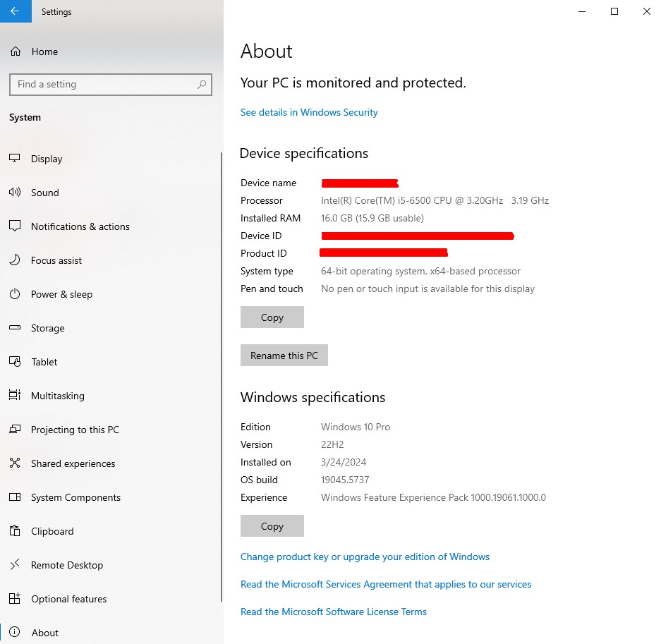Image resolution: width=661 pixels, height=644 pixels.
Task: Click the sidebar vertical scrollbar
Action: 222,377
